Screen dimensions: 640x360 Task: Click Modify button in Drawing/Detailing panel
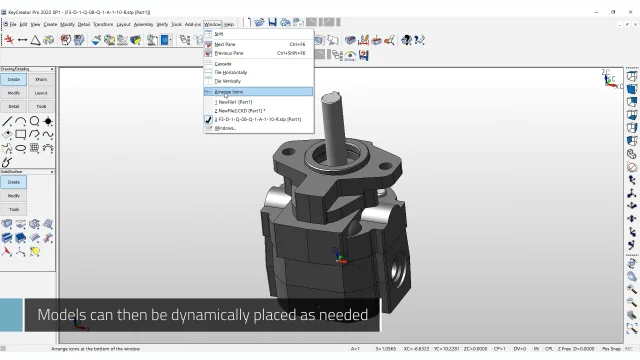click(13, 93)
